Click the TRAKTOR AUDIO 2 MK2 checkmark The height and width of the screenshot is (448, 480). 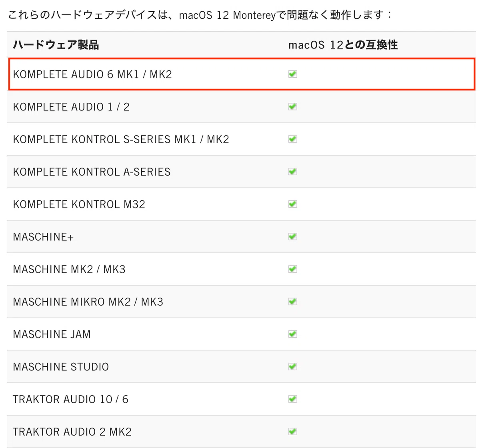pos(293,431)
